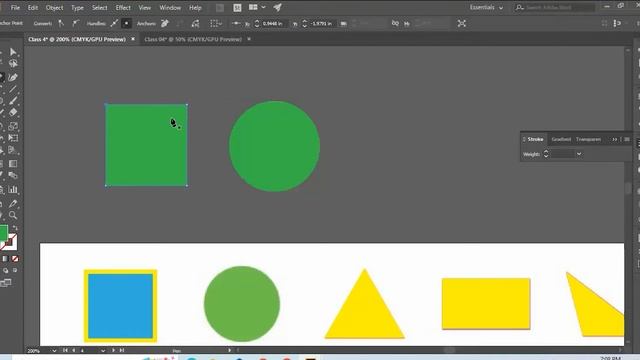
Task: Increment the stroke Weight stepper
Action: (546, 151)
